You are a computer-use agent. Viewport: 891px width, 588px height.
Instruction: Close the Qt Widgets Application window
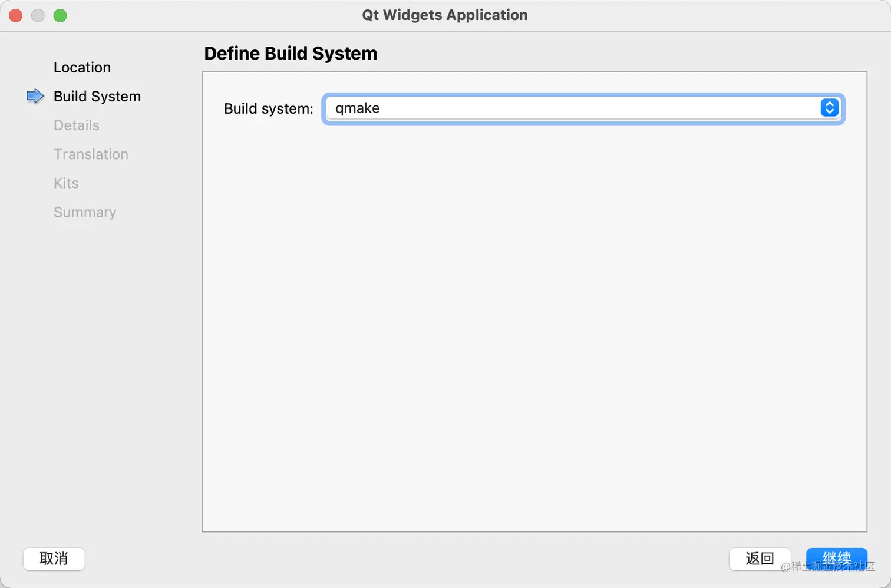coord(16,15)
